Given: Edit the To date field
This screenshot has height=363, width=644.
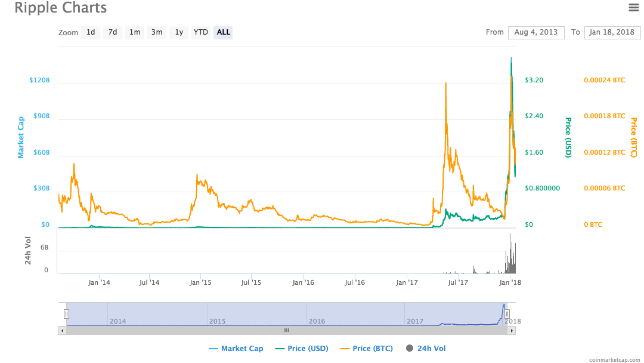Looking at the screenshot, I should tap(612, 32).
